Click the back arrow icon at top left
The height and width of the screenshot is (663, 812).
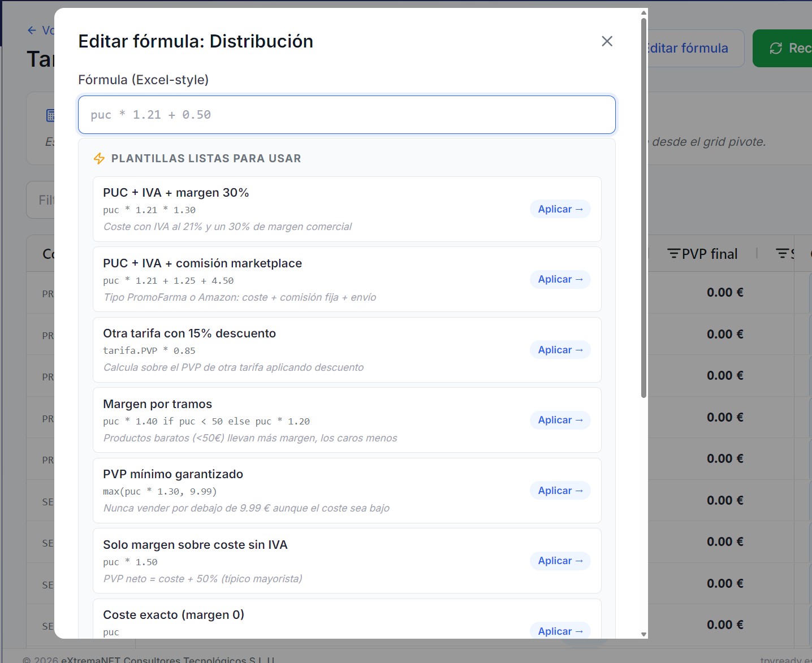tap(32, 31)
